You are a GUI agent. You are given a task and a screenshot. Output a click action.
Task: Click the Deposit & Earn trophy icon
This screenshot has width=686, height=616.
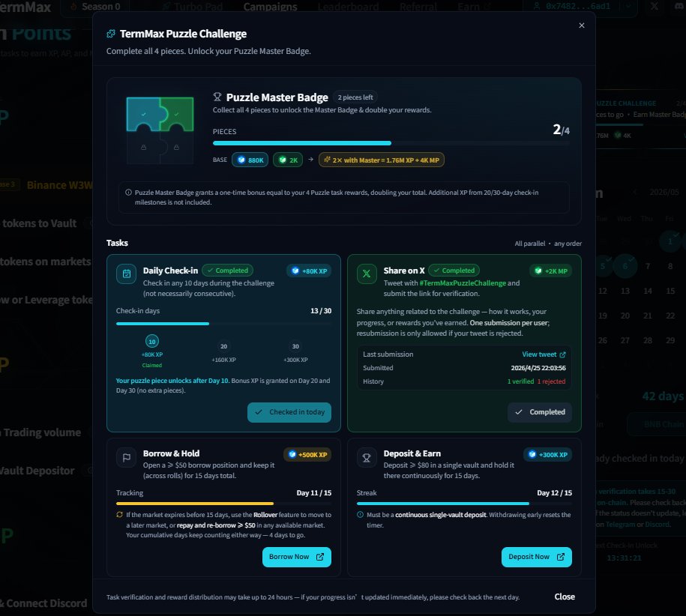(367, 458)
